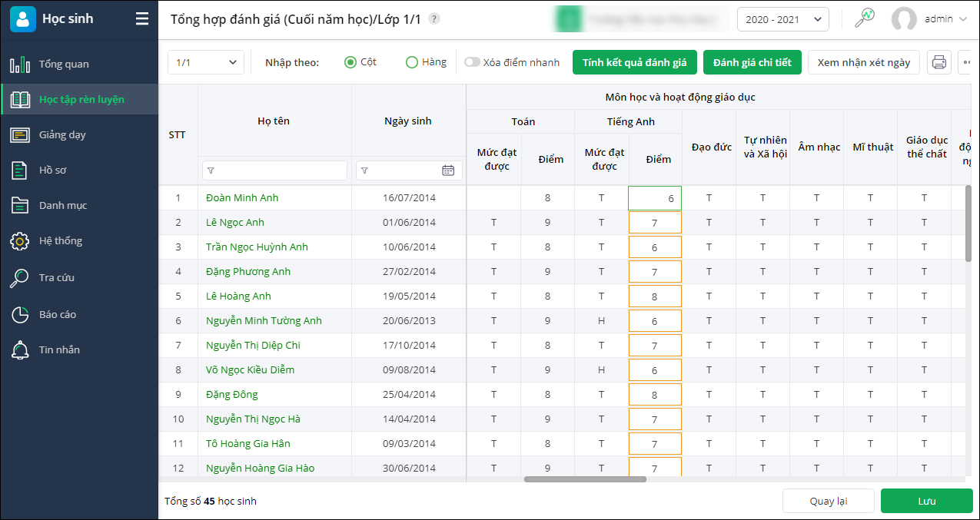
Task: Click the help question mark icon beside title
Action: tap(434, 19)
